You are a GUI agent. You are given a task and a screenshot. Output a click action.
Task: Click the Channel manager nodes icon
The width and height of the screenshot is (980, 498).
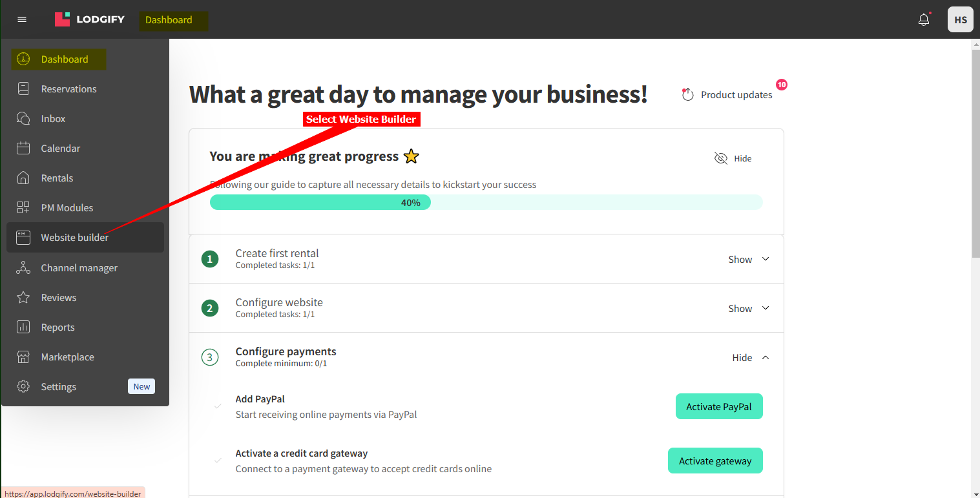tap(23, 267)
